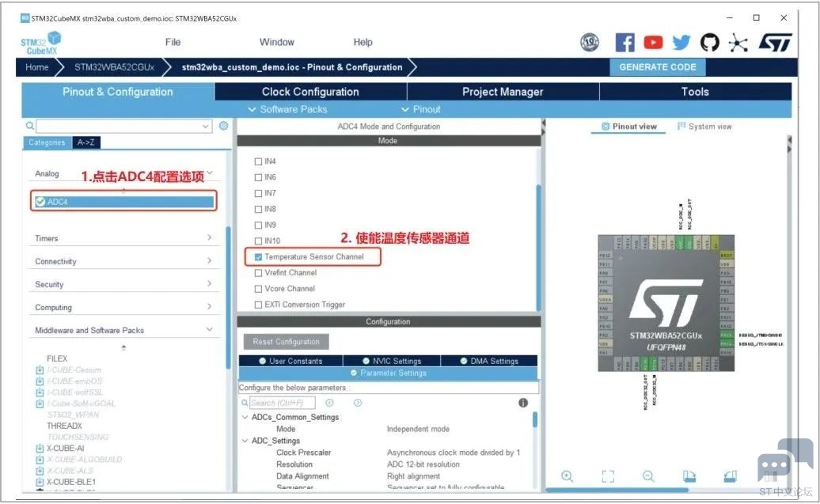820x504 pixels.
Task: Go to the previous parameter search result
Action: [329, 403]
